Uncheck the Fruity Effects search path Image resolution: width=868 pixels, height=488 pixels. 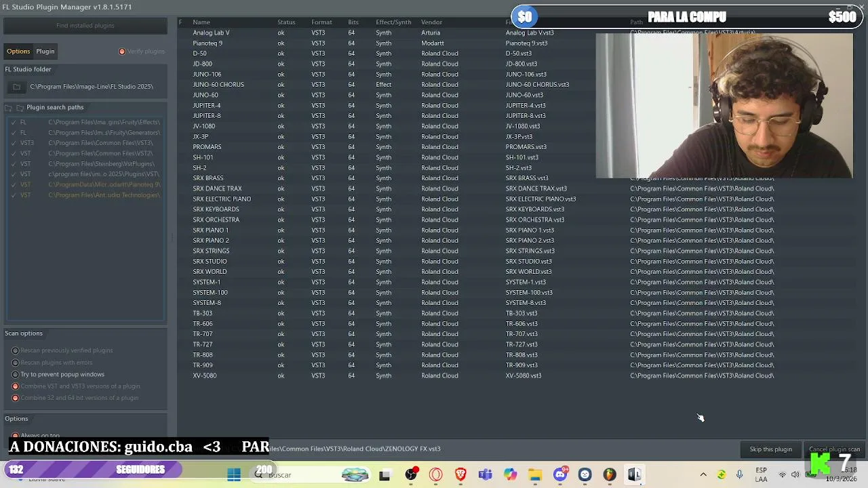[14, 123]
